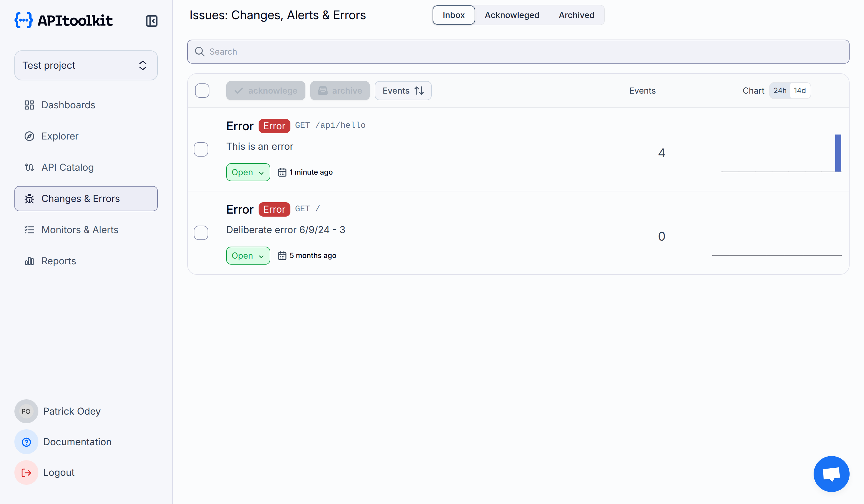This screenshot has width=864, height=504.
Task: Toggle the select-all issues checkbox
Action: point(202,91)
